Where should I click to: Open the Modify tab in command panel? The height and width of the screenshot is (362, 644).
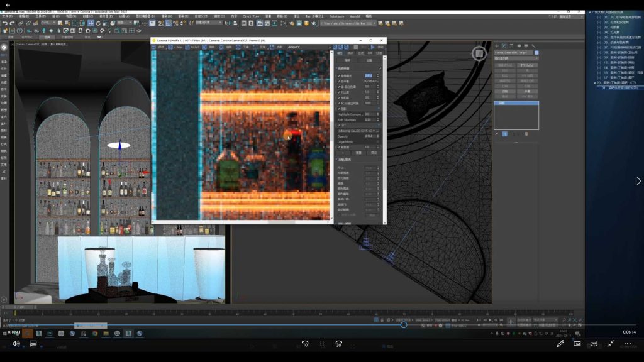(504, 46)
